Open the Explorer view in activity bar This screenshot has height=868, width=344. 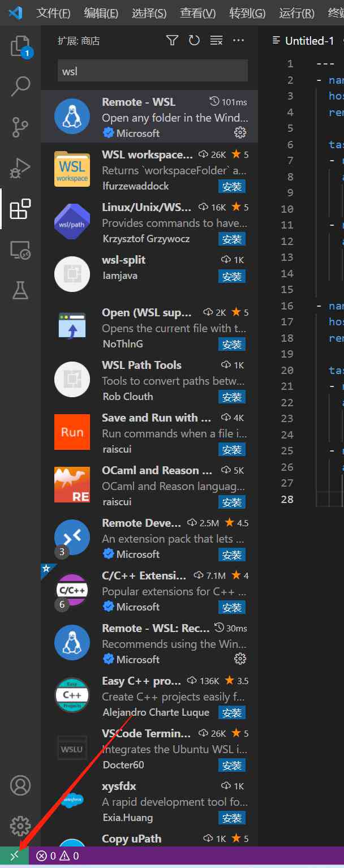pyautogui.click(x=20, y=46)
